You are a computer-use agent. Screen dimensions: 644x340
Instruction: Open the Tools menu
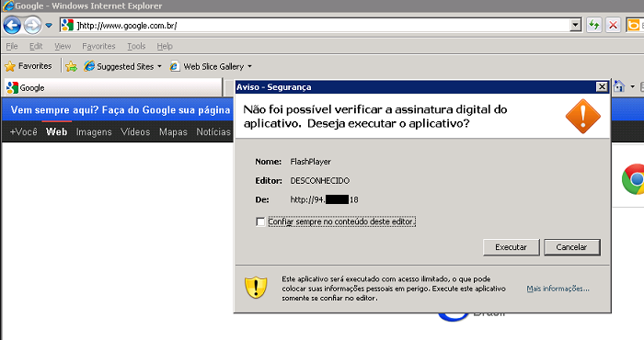[x=136, y=46]
